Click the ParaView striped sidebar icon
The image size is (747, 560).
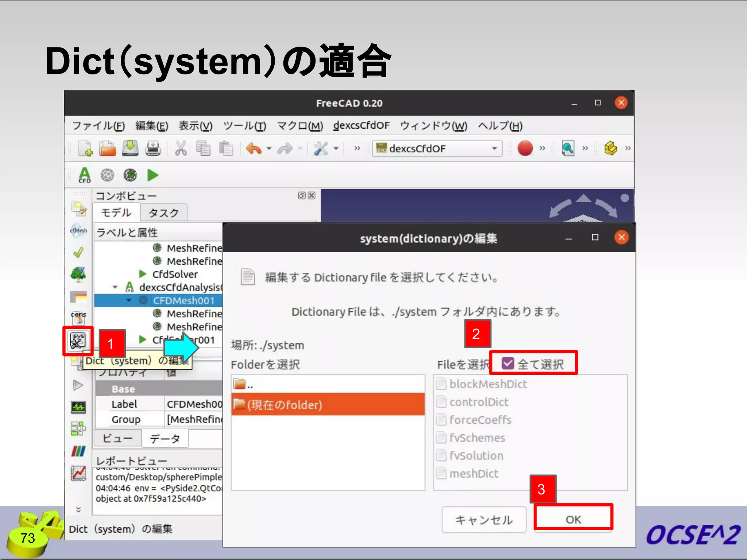pos(78,451)
